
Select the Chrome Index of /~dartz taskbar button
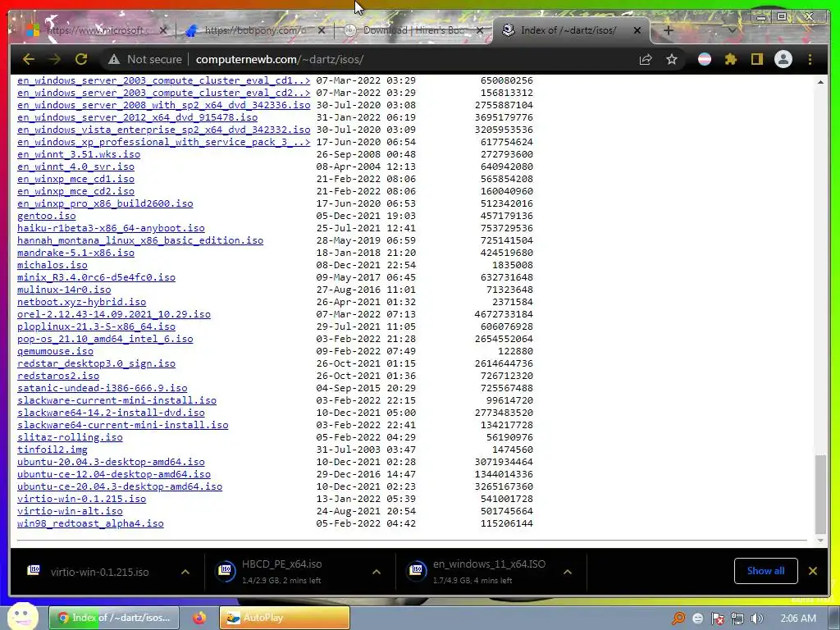pos(113,618)
